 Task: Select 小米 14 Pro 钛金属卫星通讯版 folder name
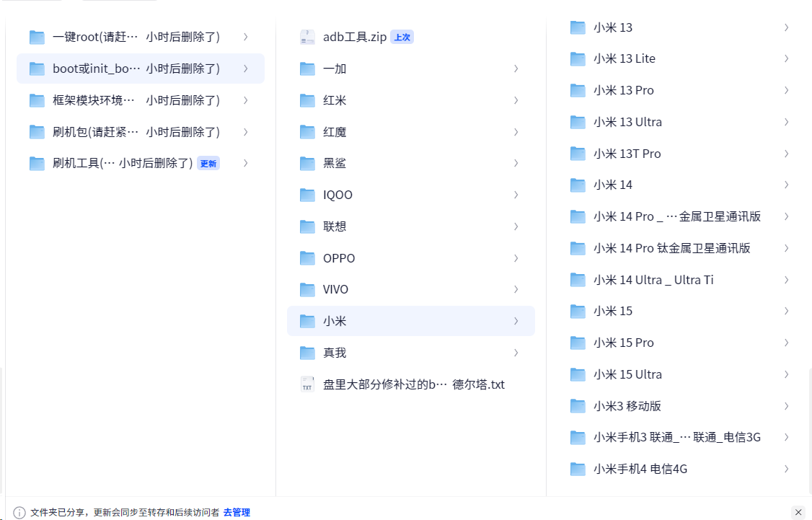tap(671, 248)
